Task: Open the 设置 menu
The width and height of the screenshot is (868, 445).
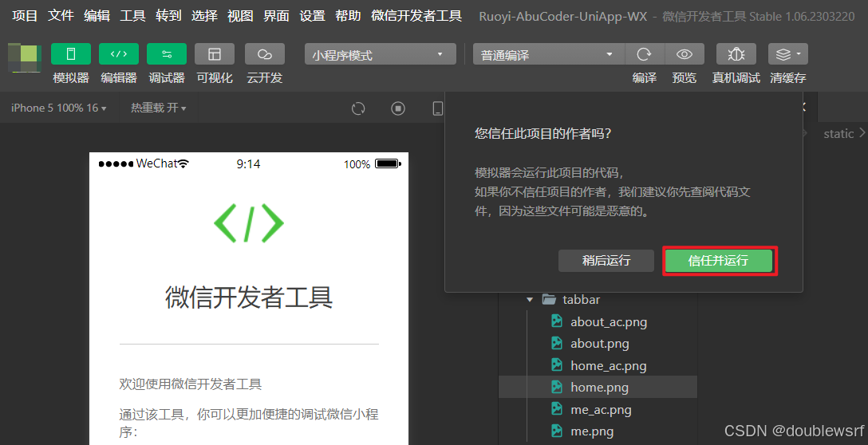Action: tap(312, 15)
